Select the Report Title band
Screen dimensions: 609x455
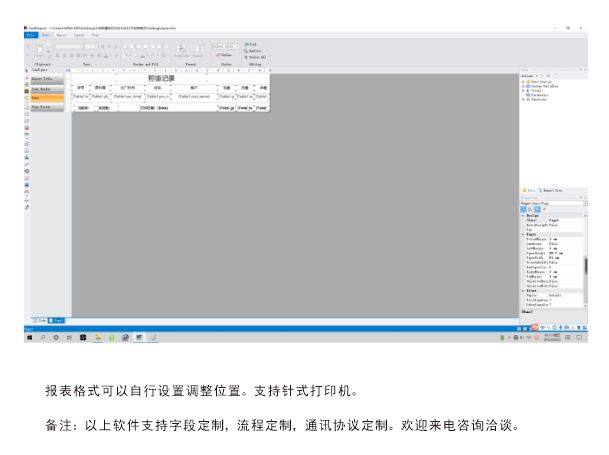(47, 79)
